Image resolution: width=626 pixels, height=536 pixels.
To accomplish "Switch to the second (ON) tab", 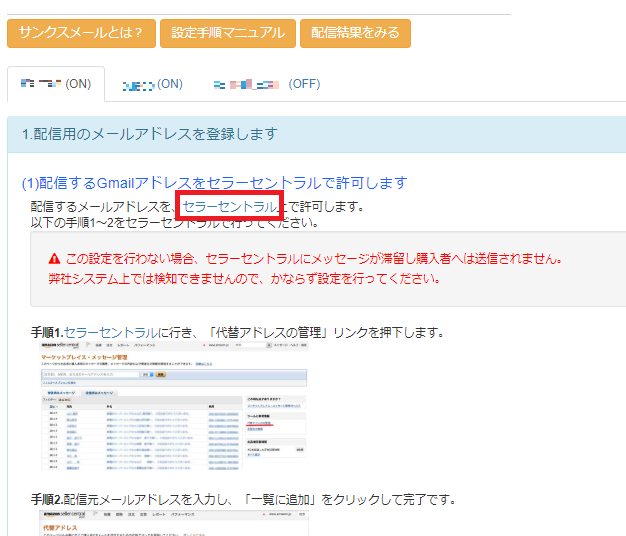I will (x=152, y=84).
